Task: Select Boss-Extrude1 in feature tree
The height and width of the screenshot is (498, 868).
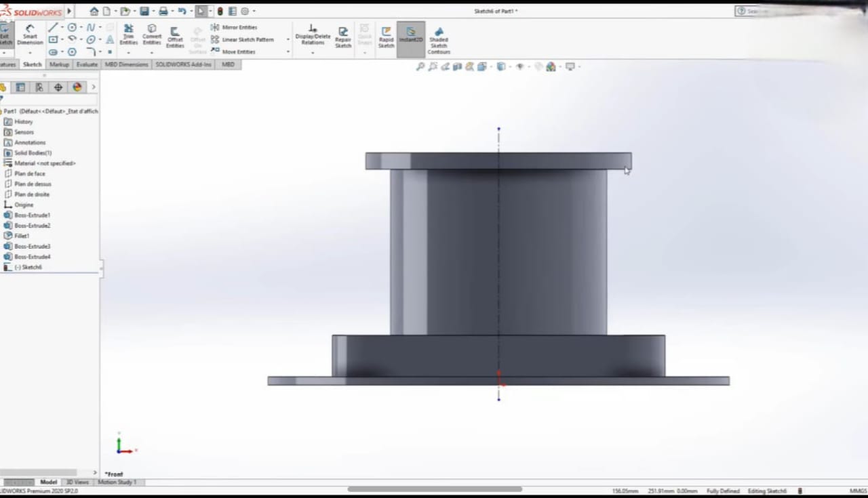Action: (27, 215)
